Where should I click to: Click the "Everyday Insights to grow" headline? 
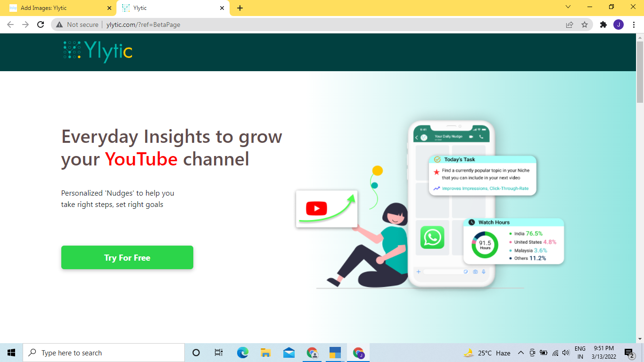(x=172, y=137)
